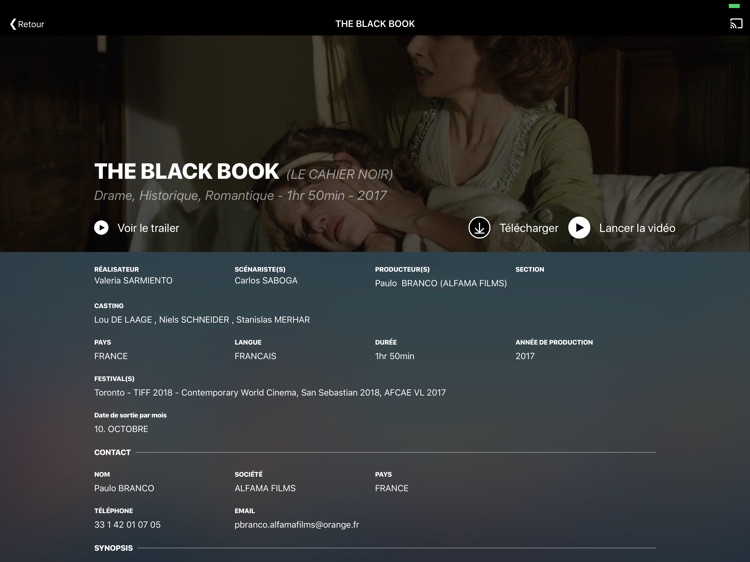This screenshot has width=750, height=562.
Task: Click subtitle '(LE CAHIER NOIR)'
Action: point(340,174)
